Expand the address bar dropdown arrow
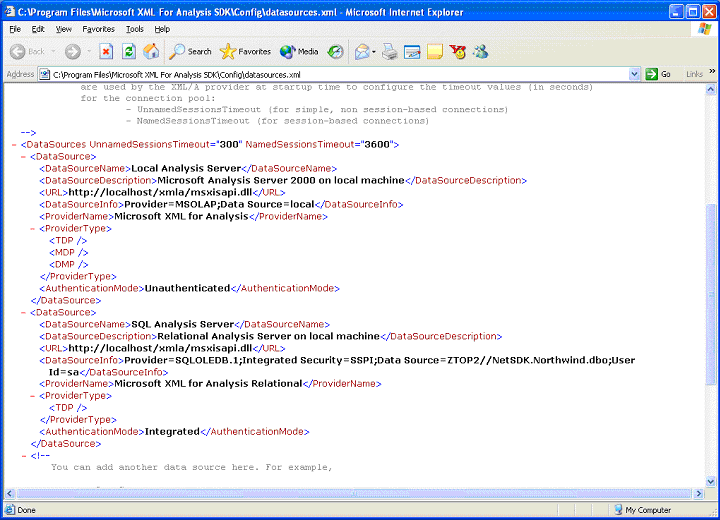This screenshot has height=520, width=720. pyautogui.click(x=634, y=74)
